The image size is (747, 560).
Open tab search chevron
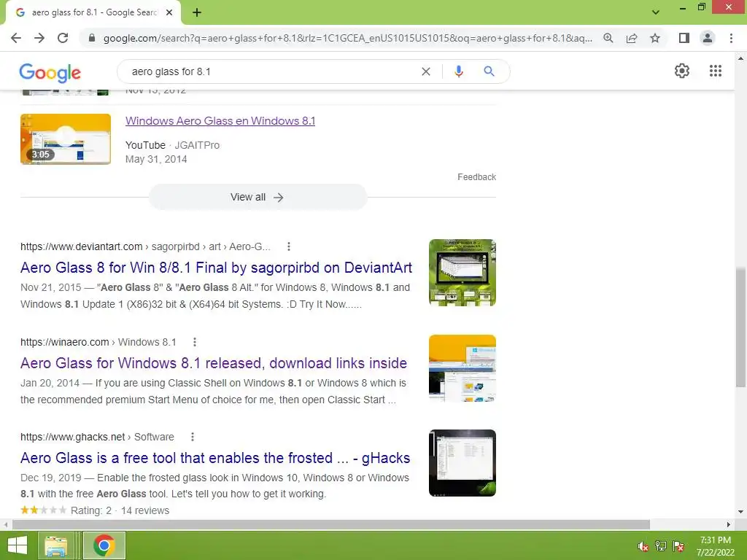pyautogui.click(x=656, y=12)
